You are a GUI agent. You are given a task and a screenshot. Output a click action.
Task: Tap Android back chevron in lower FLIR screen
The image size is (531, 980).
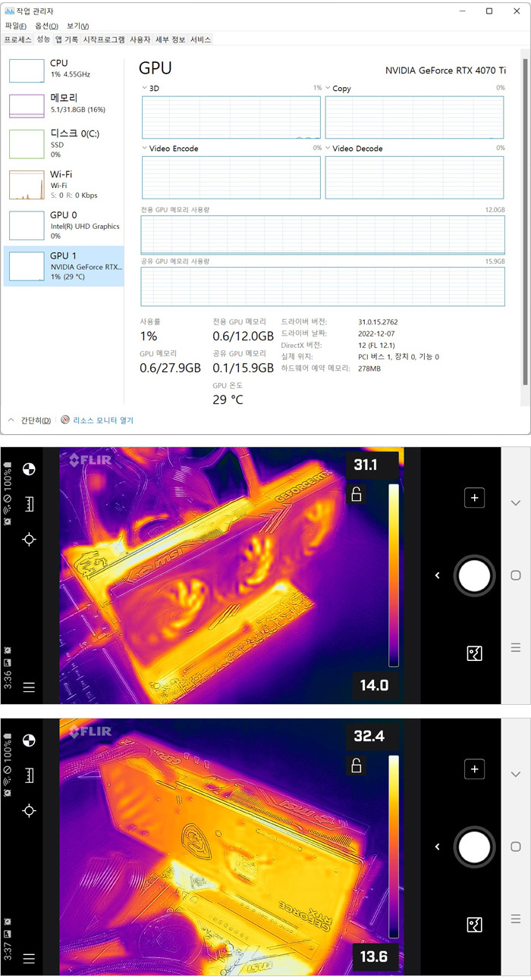tap(516, 774)
